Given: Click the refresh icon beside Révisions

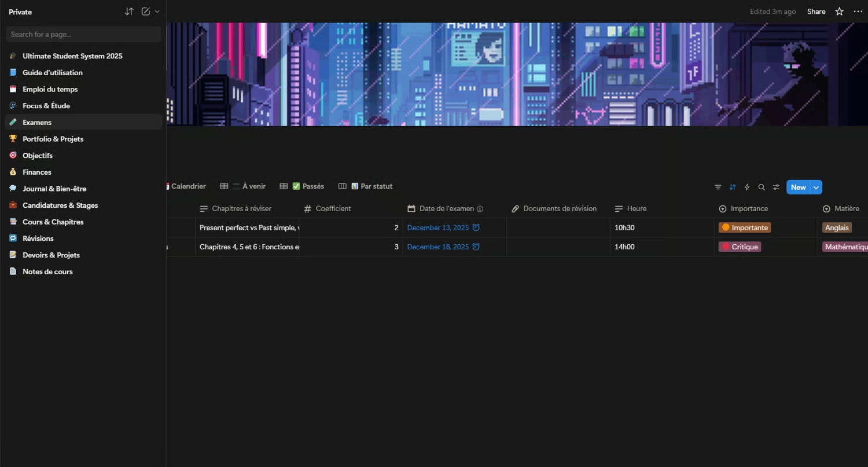Looking at the screenshot, I should [13, 238].
